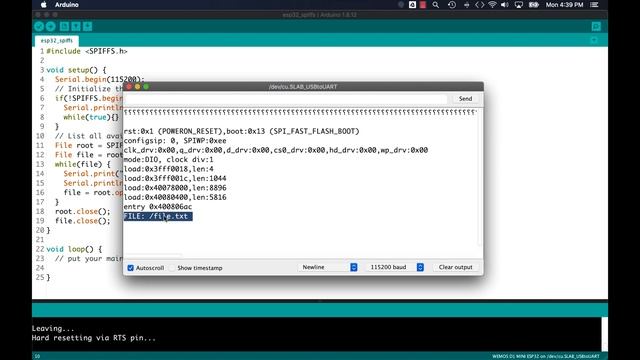Click the red square menu bar icon
This screenshot has width=640, height=360.
pyautogui.click(x=423, y=5)
